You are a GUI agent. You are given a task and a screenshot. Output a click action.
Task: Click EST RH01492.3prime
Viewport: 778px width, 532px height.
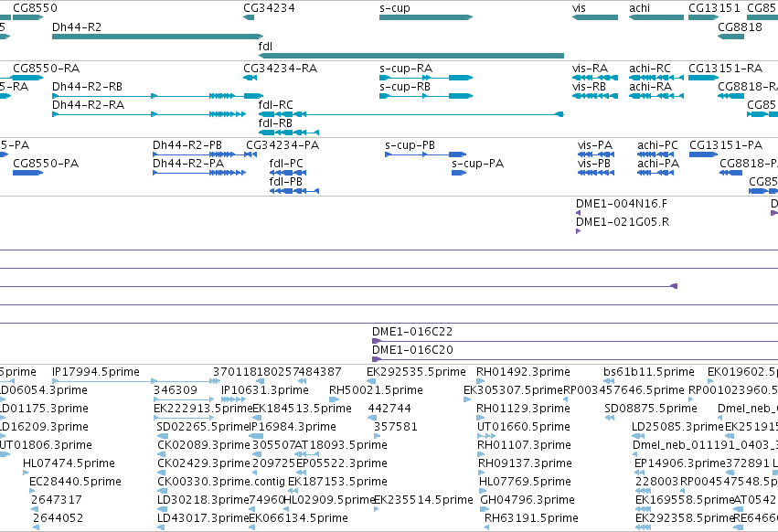[524, 372]
